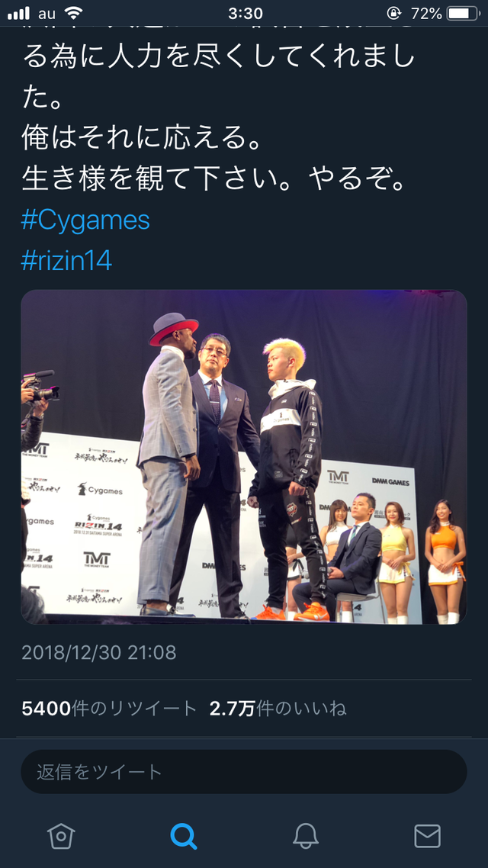Tap the battery status icon
The height and width of the screenshot is (868, 488).
[463, 13]
